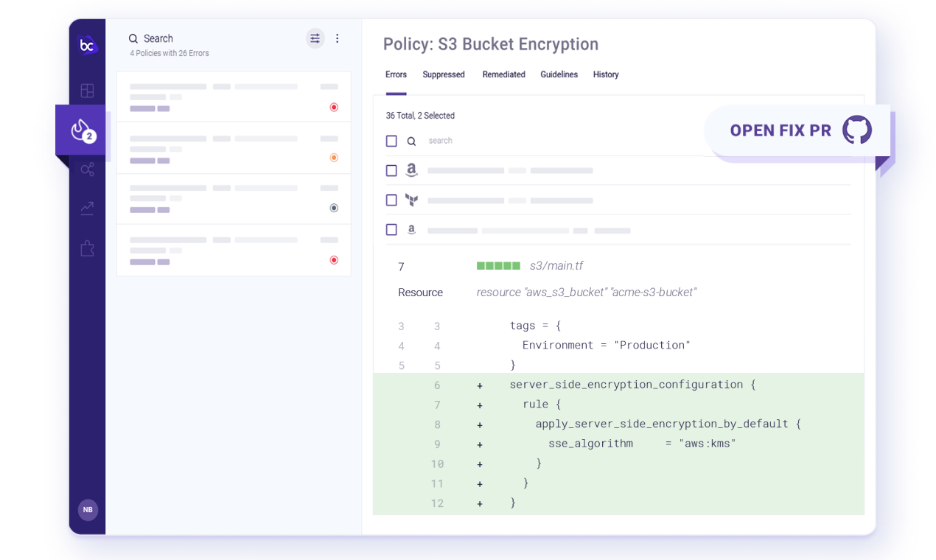The width and height of the screenshot is (936, 560).
Task: Check the Terraform error row checkbox
Action: coord(391,200)
